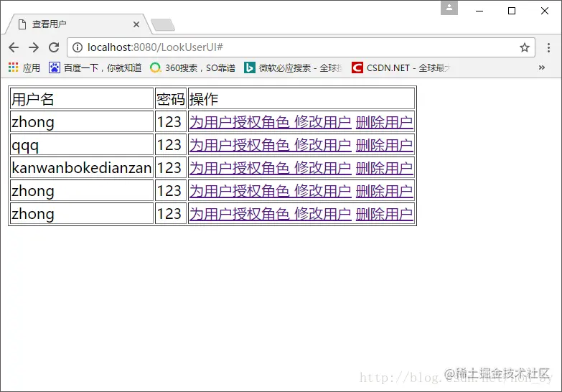Screen dimensions: 562x392
Task: Open the CSDN.NET bookmark
Action: (401, 67)
